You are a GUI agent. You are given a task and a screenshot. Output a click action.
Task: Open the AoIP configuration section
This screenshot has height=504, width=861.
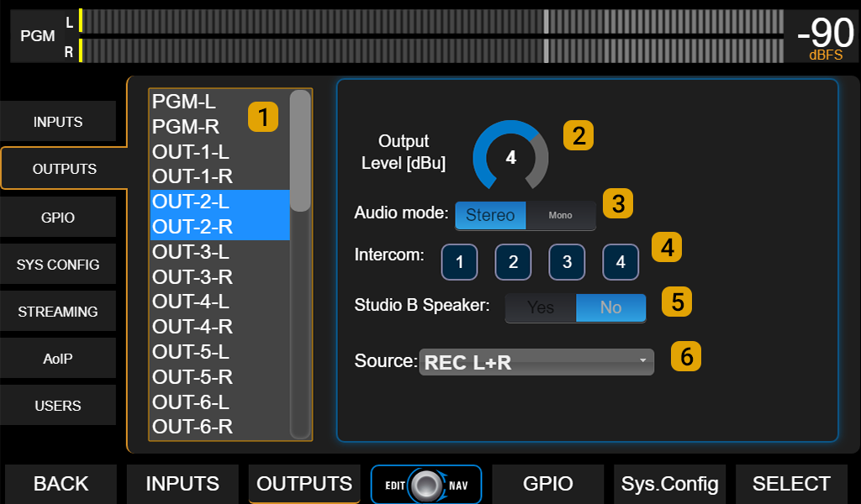pos(58,358)
